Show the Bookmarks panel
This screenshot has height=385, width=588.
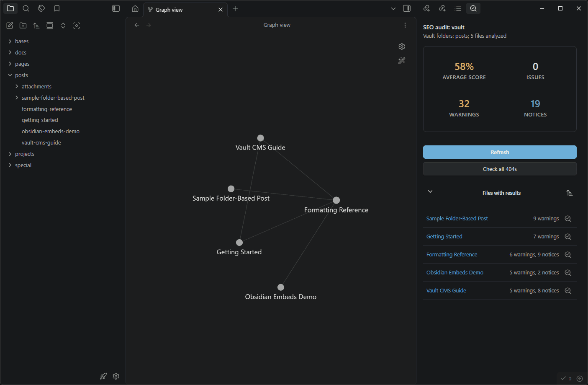[57, 8]
